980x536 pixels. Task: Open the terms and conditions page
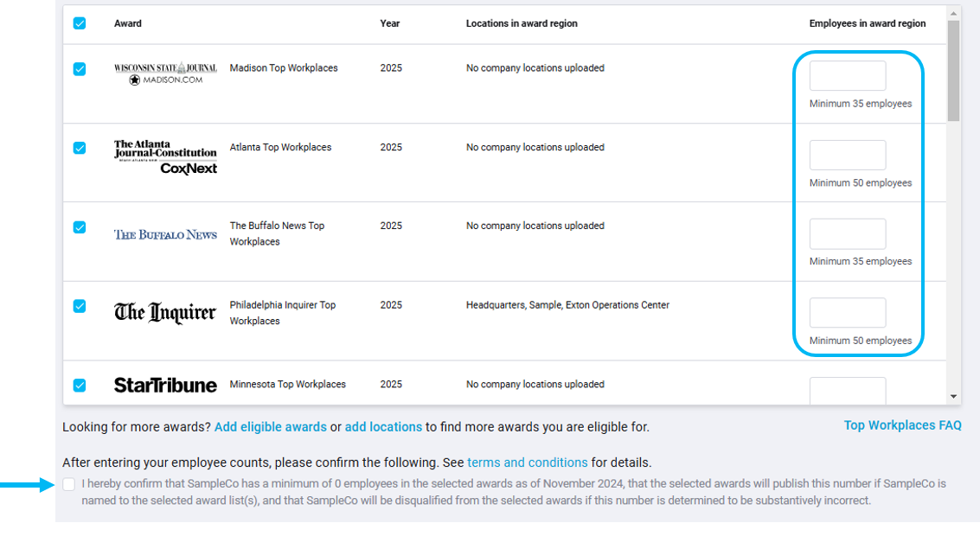coord(528,463)
